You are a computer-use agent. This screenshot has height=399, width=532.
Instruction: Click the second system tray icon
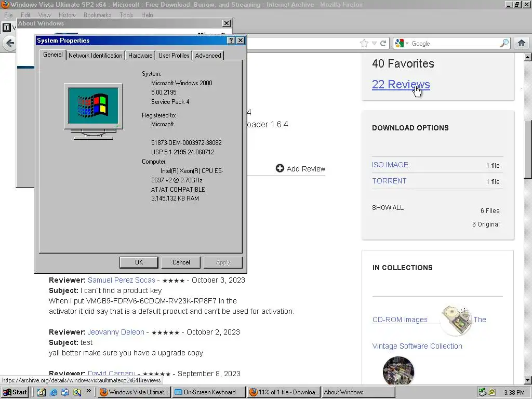click(492, 392)
